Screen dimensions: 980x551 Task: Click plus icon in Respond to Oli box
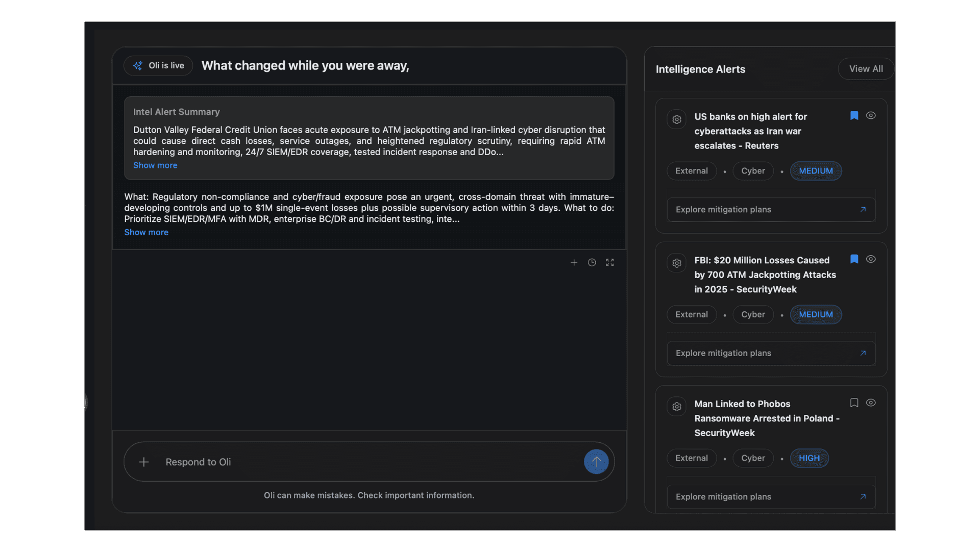pos(144,462)
